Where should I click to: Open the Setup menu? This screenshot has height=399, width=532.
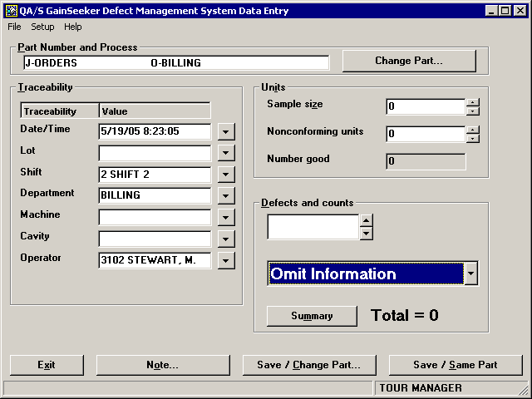tap(42, 27)
